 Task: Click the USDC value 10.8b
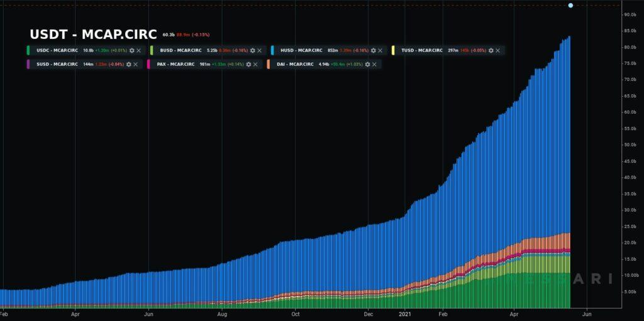tap(88, 50)
